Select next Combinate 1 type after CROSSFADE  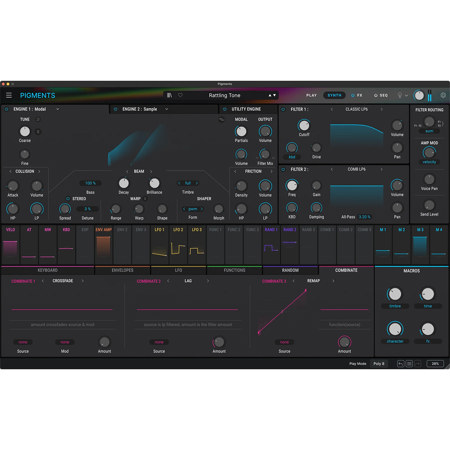tap(83, 281)
